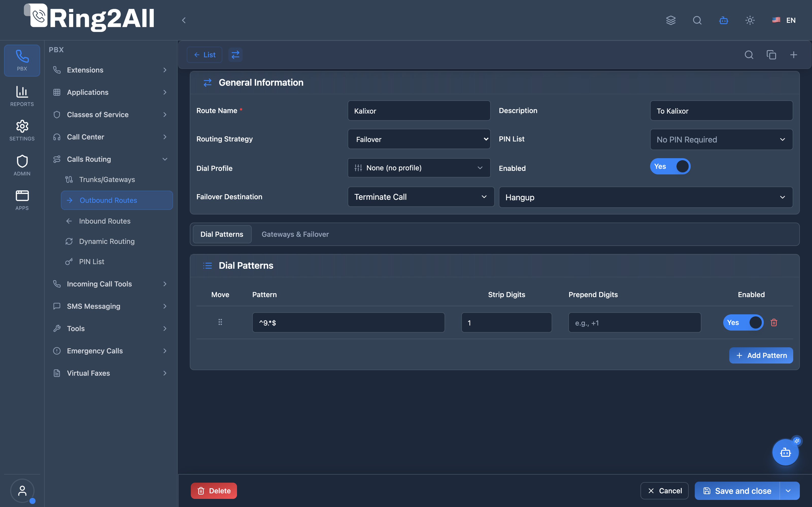This screenshot has height=507, width=812.
Task: Toggle light theme with sun icon
Action: pos(750,20)
